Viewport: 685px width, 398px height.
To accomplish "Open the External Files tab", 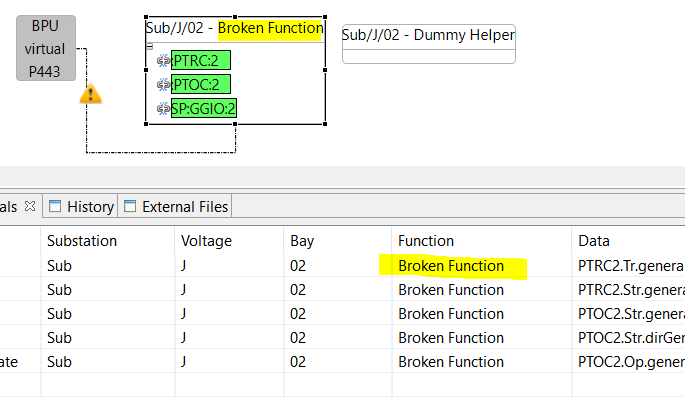I will pos(175,206).
